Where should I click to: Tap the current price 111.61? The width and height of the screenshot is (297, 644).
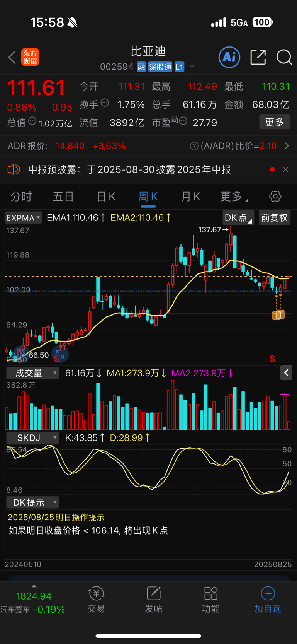click(x=36, y=88)
